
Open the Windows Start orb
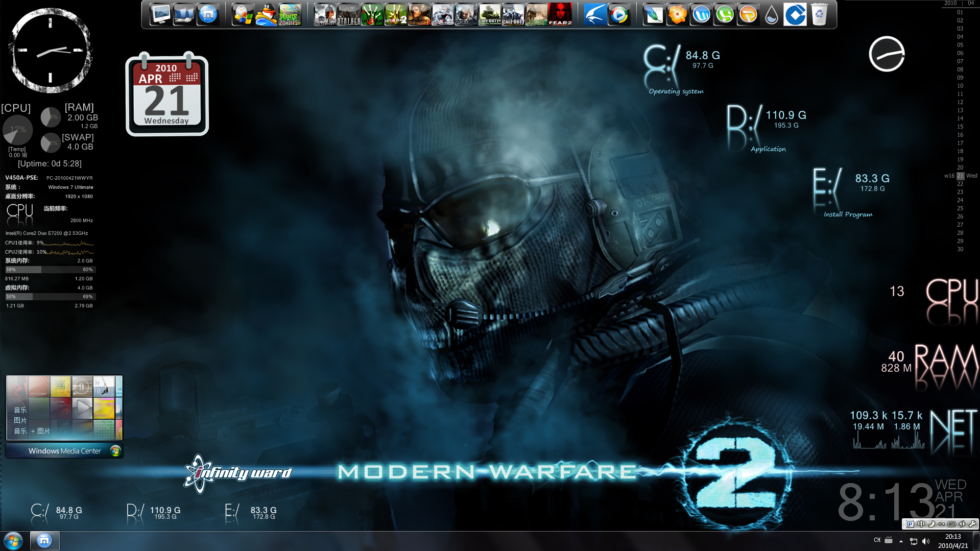13,541
